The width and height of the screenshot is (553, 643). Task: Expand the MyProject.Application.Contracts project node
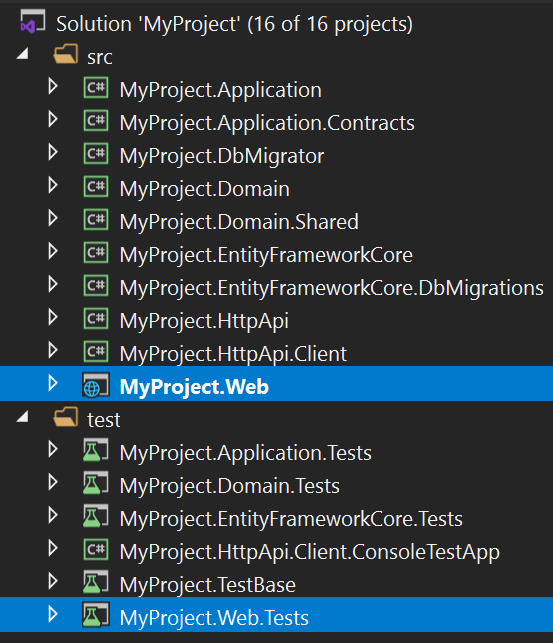coord(53,120)
